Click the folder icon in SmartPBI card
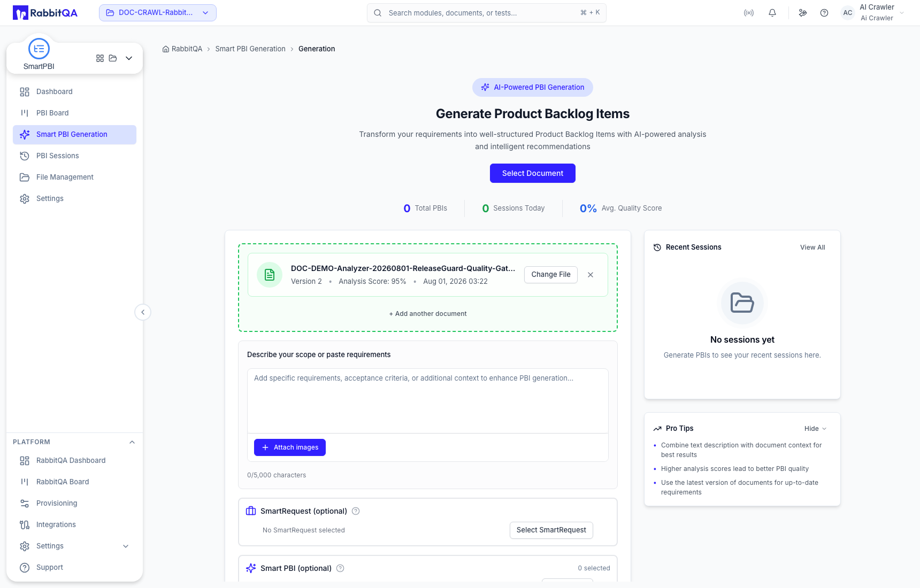Image resolution: width=920 pixels, height=588 pixels. [113, 58]
